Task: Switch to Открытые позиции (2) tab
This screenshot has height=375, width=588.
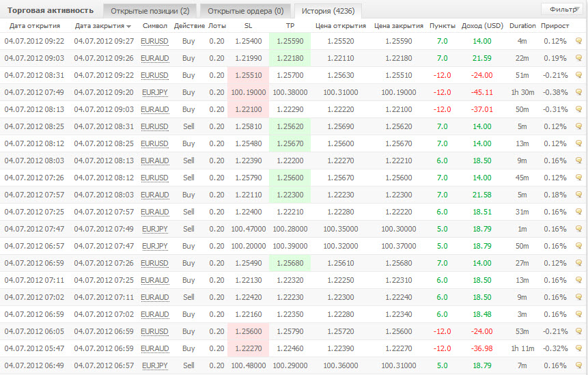Action: coord(150,11)
